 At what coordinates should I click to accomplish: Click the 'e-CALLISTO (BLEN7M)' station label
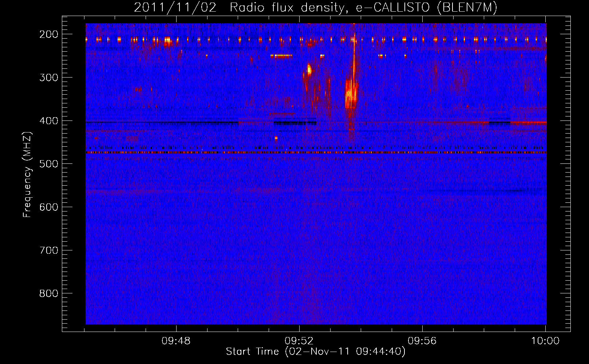tap(426, 7)
